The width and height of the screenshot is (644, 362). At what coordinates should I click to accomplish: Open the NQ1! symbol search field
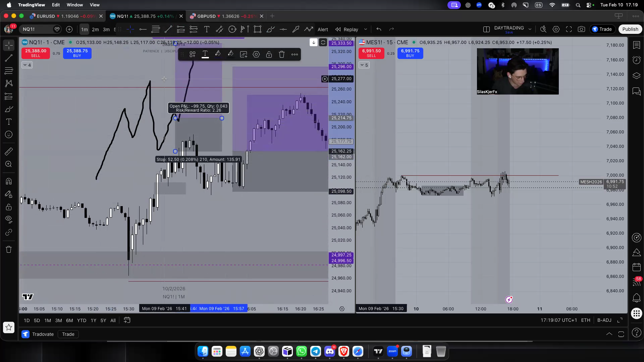[40, 29]
